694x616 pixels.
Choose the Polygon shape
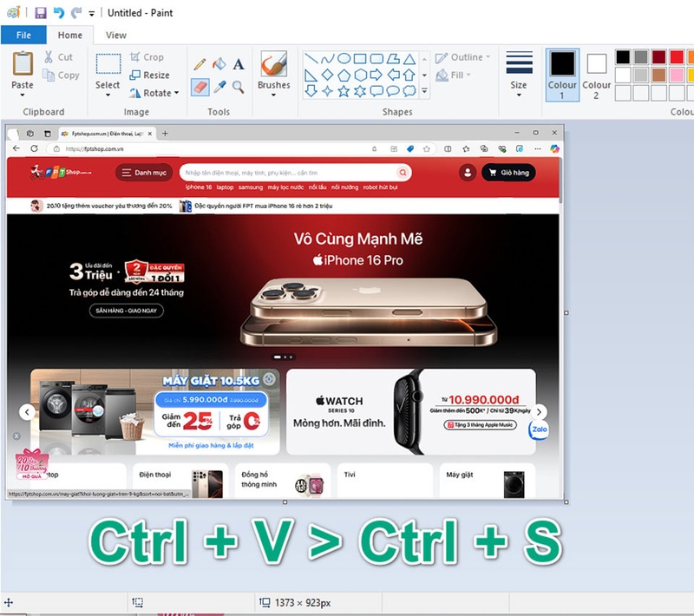[393, 58]
